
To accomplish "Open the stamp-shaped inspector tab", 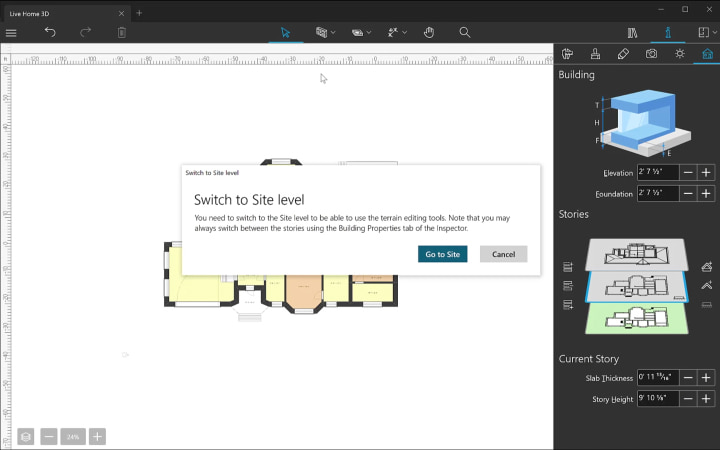I will [596, 54].
